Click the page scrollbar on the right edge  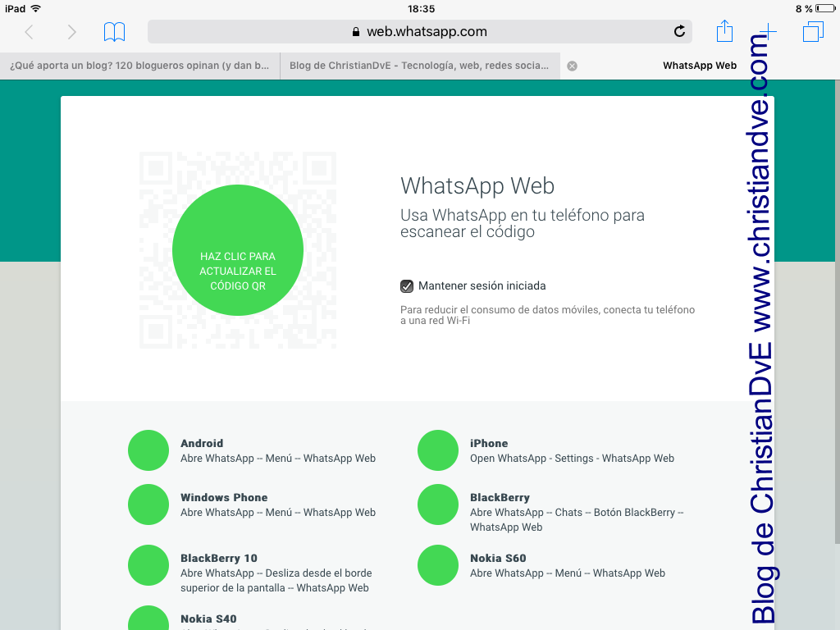837,311
